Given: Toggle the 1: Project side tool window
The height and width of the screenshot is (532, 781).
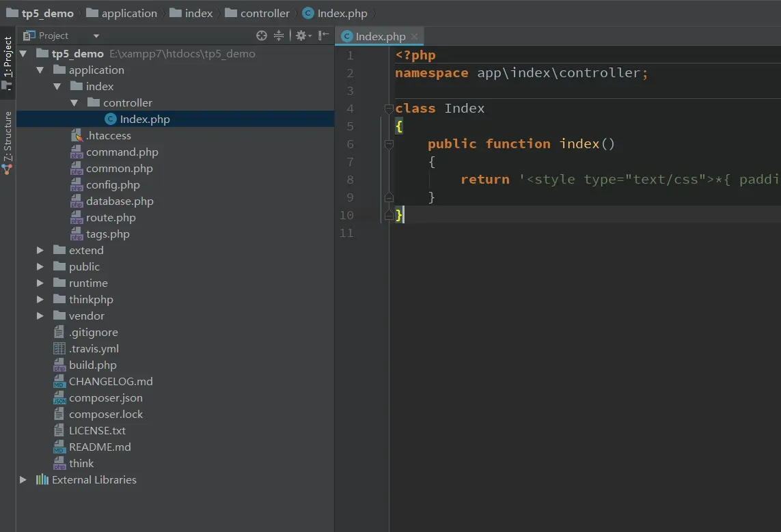Looking at the screenshot, I should click(x=8, y=61).
